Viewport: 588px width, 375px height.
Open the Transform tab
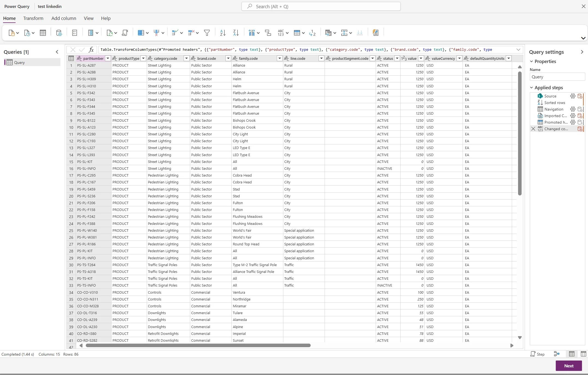(33, 18)
